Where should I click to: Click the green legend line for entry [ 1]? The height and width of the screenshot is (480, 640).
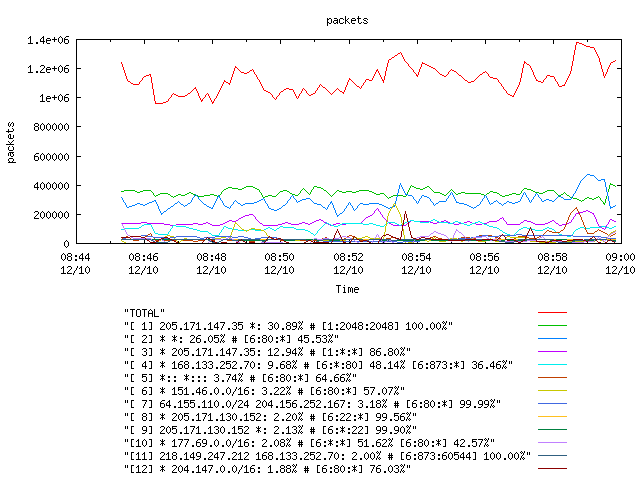pyautogui.click(x=552, y=326)
